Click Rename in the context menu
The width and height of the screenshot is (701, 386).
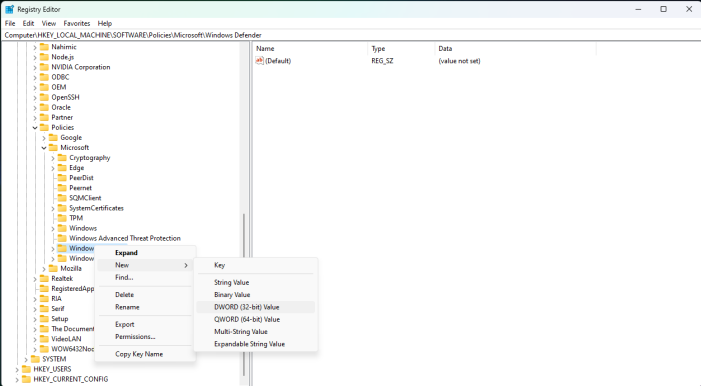click(145, 307)
